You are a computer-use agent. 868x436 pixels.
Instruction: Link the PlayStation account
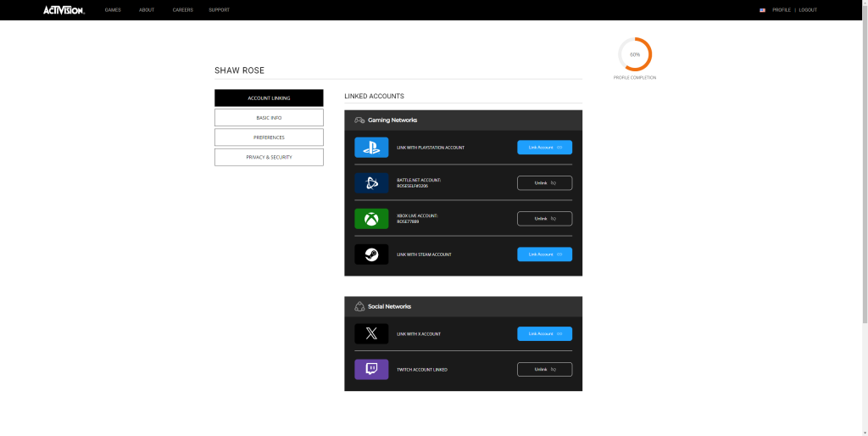pyautogui.click(x=545, y=148)
